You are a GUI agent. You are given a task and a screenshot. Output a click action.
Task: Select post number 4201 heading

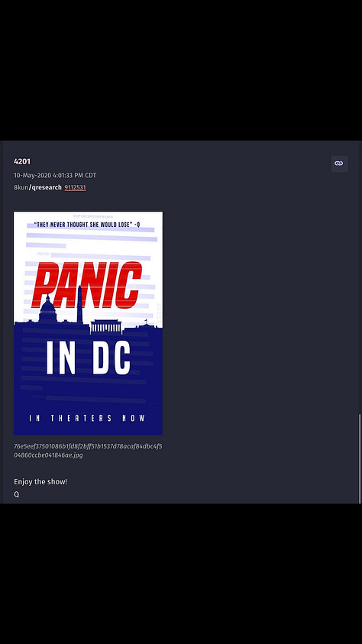point(21,162)
